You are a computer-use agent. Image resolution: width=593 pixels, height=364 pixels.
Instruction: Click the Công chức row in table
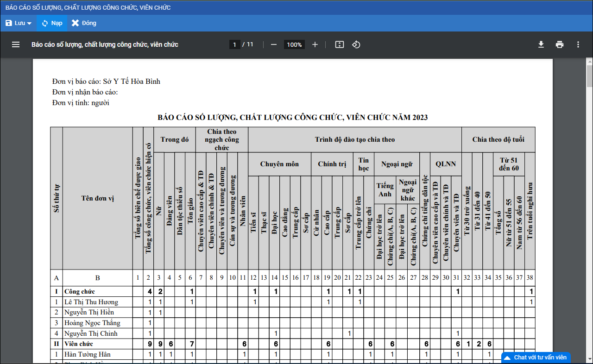pyautogui.click(x=80, y=292)
